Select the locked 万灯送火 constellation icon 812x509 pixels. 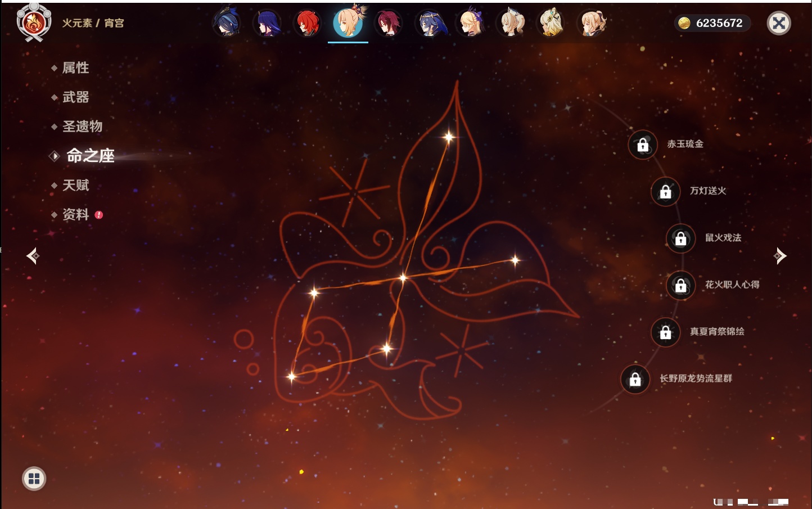point(665,192)
